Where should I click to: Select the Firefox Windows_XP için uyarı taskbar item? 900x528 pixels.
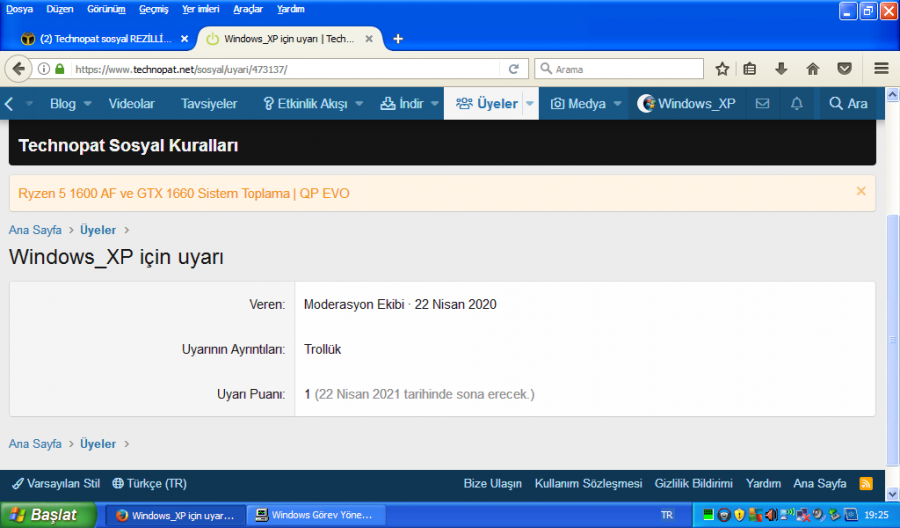[176, 515]
